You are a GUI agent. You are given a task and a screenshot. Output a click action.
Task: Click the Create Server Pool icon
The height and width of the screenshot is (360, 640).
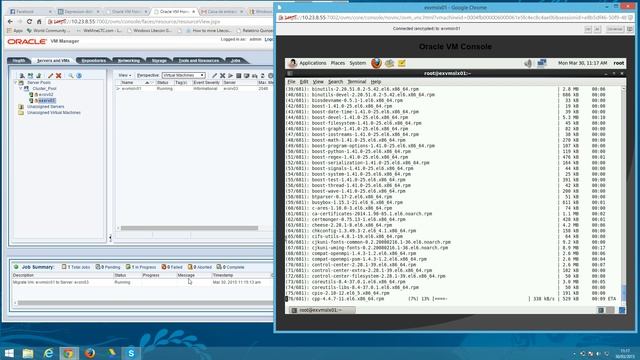[x=30, y=76]
